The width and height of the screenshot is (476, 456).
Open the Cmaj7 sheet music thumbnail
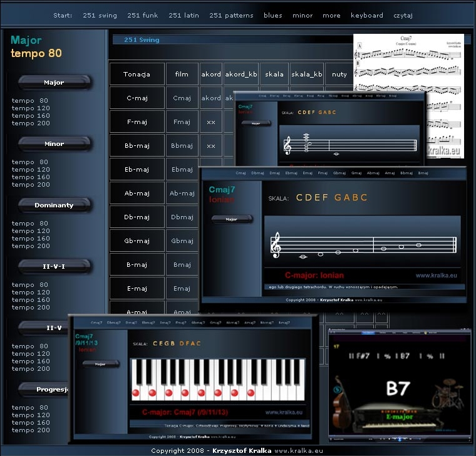point(408,62)
